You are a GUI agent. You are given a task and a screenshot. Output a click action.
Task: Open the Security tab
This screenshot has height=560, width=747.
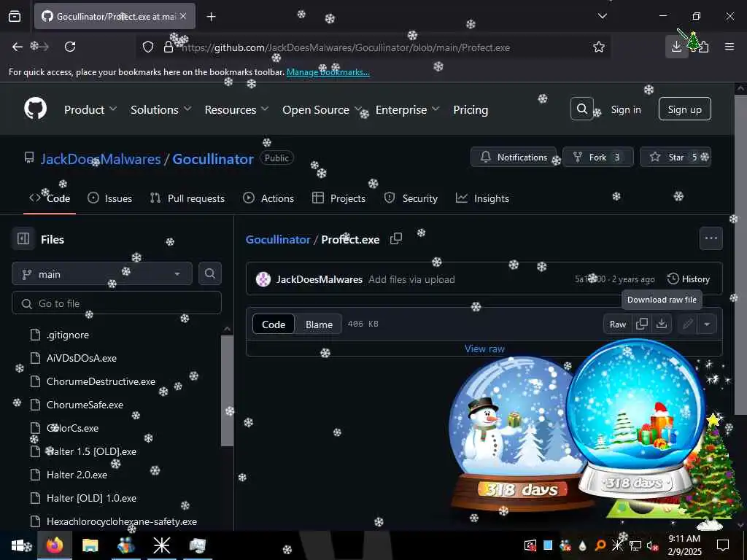(411, 198)
